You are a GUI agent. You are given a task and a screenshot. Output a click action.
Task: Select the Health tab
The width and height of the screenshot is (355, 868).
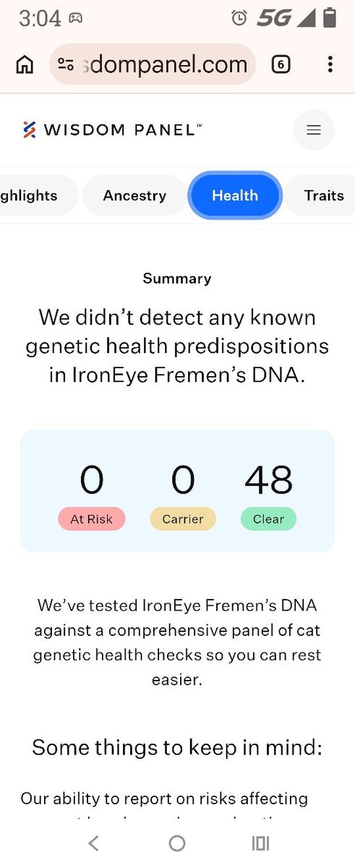235,195
